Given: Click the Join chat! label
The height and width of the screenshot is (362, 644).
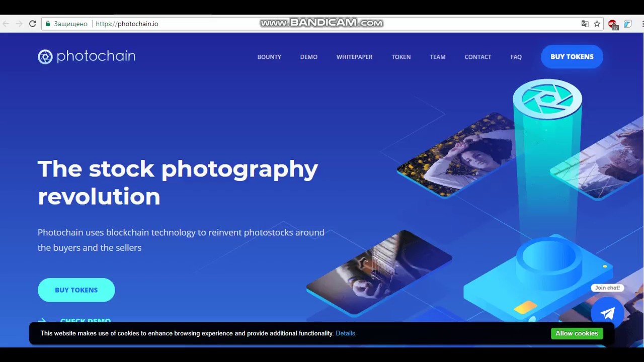Looking at the screenshot, I should pos(607,288).
